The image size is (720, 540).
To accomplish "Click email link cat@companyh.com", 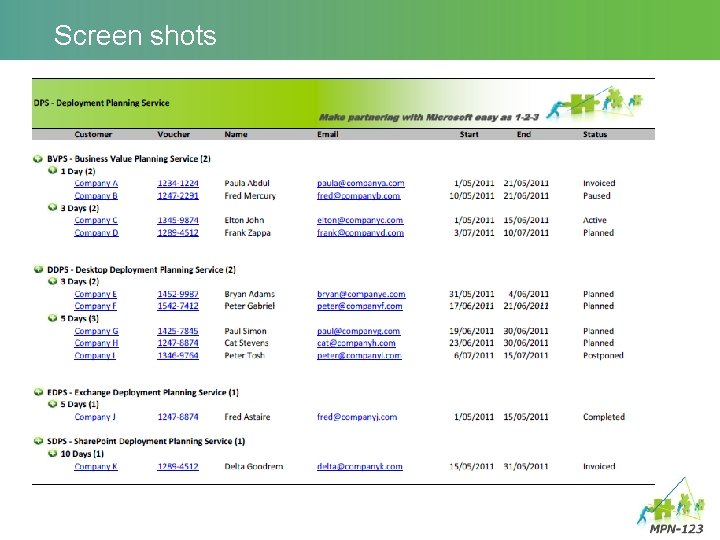I will tap(356, 343).
